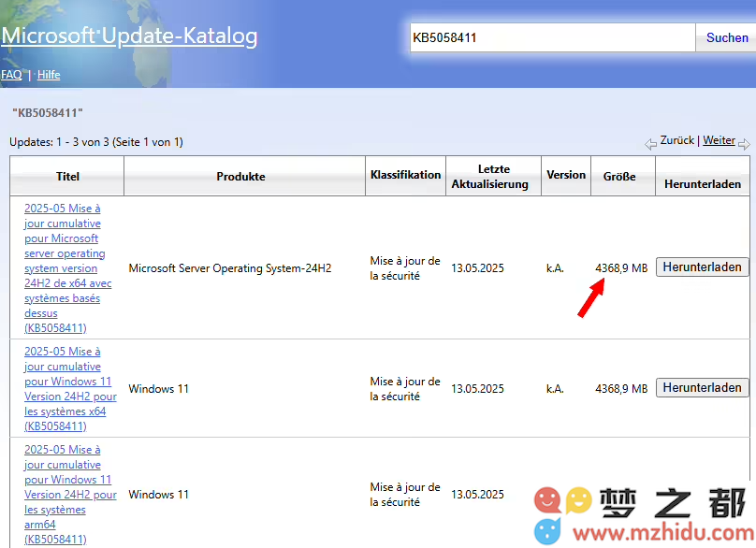Image resolution: width=756 pixels, height=548 pixels.
Task: Click Herunterladen for Microsoft Server Operating System-24H2
Action: pos(702,267)
